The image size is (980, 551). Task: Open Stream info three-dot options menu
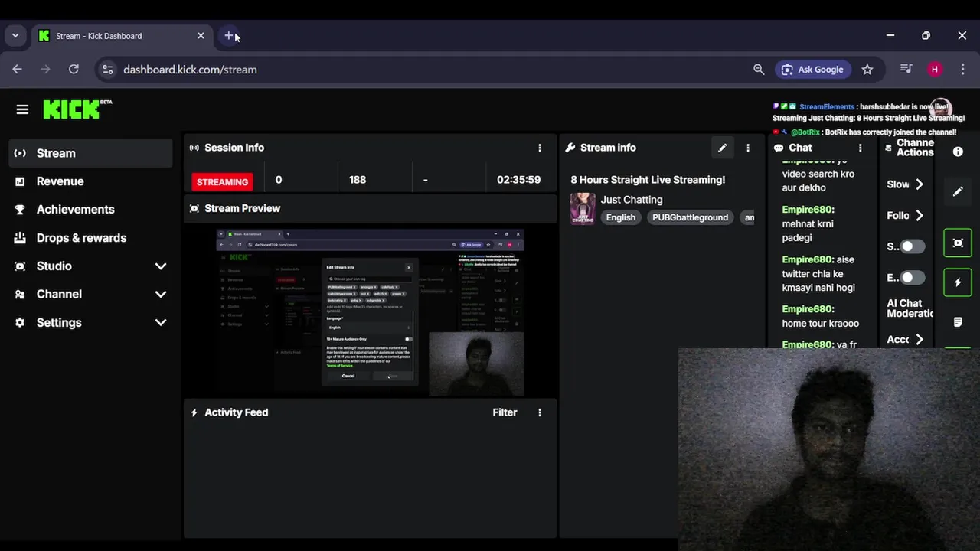(x=748, y=148)
